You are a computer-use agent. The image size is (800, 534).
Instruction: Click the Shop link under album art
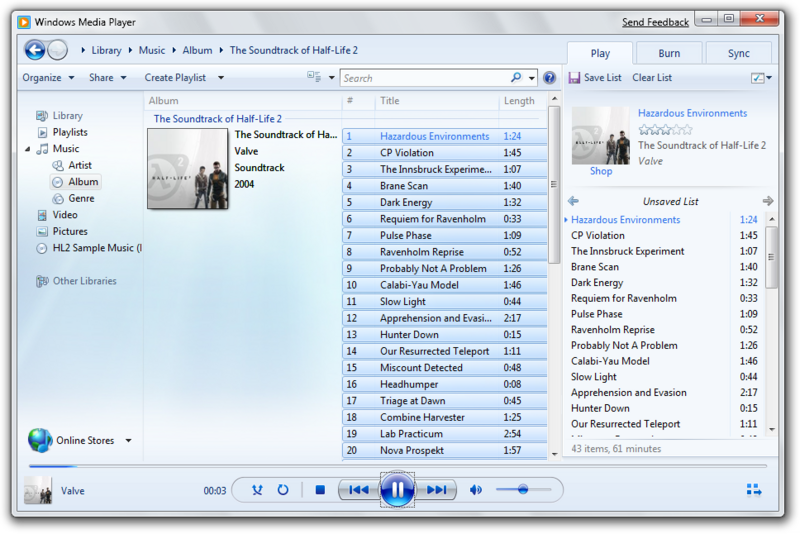tap(601, 171)
